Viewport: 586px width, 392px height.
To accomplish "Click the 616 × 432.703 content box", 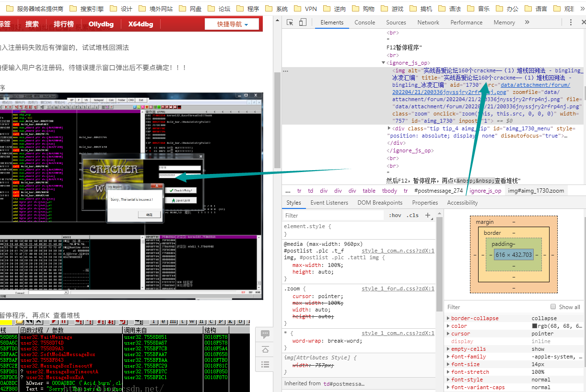I will pos(514,255).
